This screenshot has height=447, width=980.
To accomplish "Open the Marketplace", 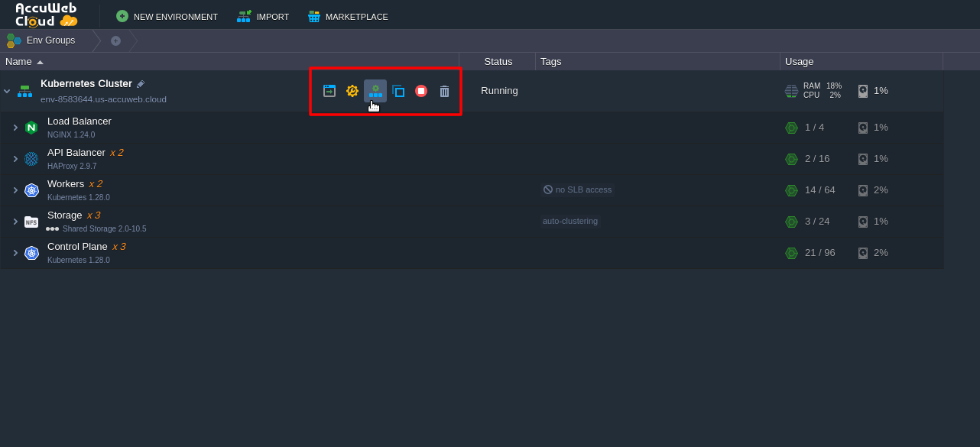I will [348, 16].
